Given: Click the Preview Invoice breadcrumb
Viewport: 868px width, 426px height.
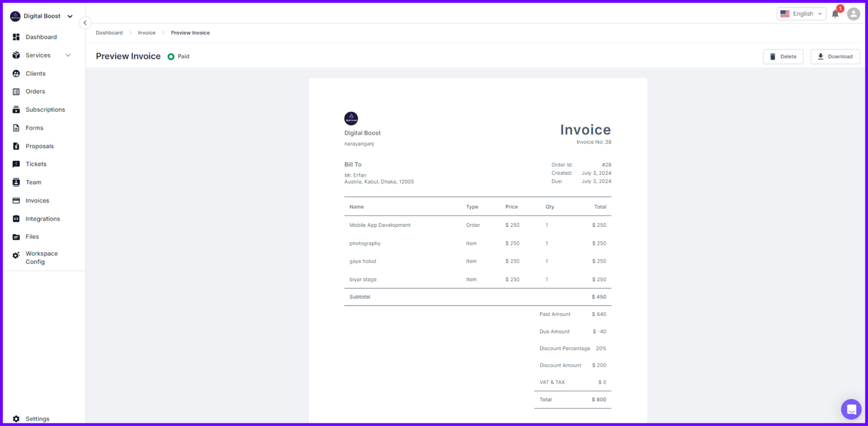Looking at the screenshot, I should (x=190, y=33).
